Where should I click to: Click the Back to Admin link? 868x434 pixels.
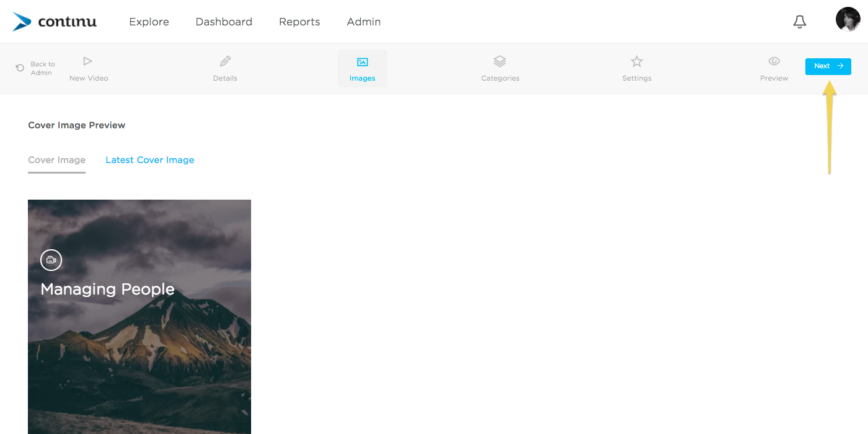coord(43,68)
